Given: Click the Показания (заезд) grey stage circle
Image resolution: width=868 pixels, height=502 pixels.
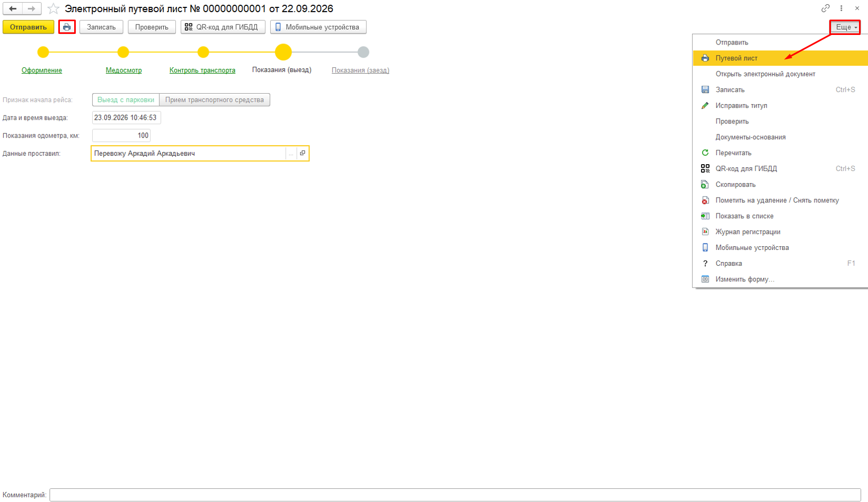Looking at the screenshot, I should pos(363,52).
